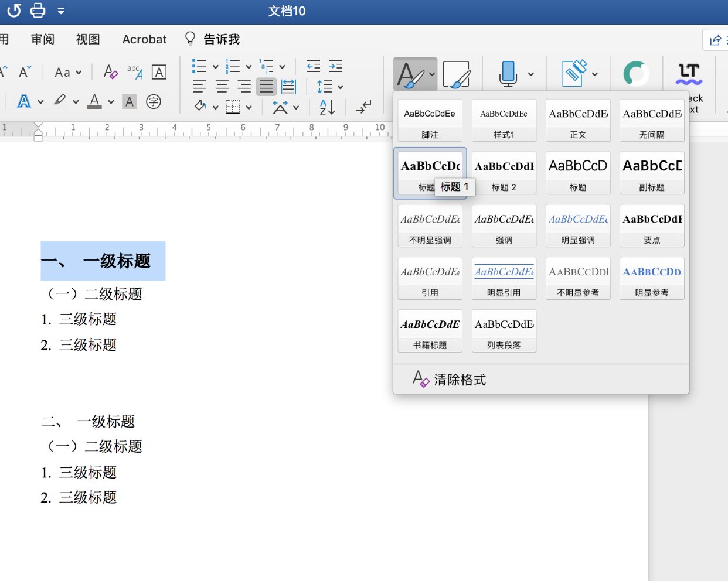Click the print icon in title bar

38,11
